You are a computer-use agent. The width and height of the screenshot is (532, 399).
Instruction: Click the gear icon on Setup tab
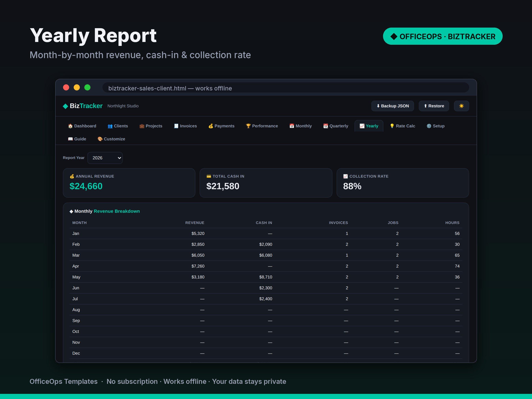point(429,126)
